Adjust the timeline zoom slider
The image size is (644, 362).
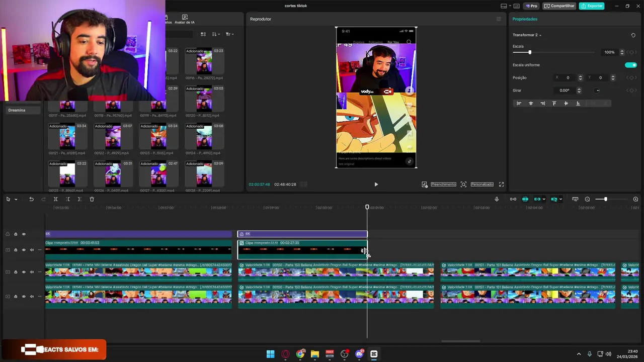(605, 199)
